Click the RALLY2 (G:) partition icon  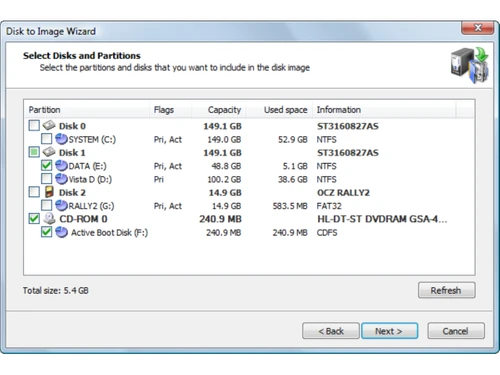(61, 206)
